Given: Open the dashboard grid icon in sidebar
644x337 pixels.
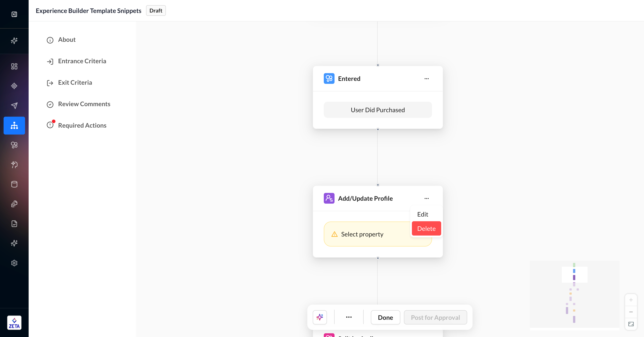Looking at the screenshot, I should pos(14,66).
